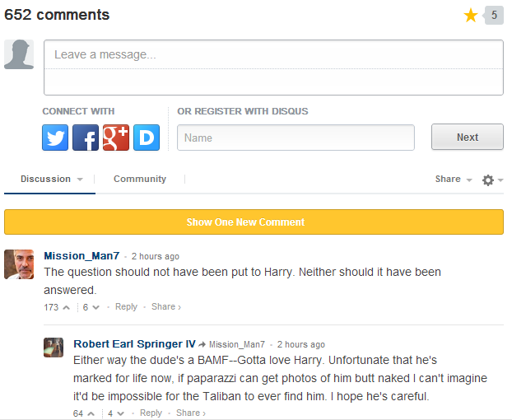Click the Name input field
This screenshot has width=512, height=420.
[x=296, y=138]
